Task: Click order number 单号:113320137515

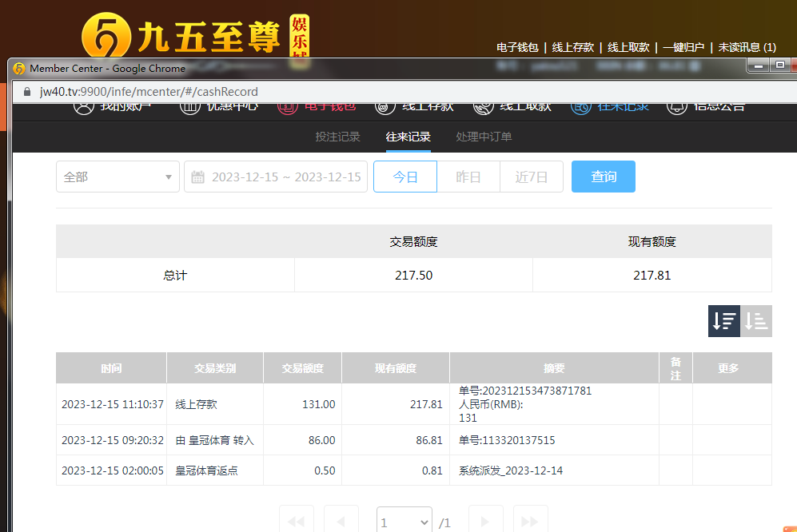Action: (507, 440)
